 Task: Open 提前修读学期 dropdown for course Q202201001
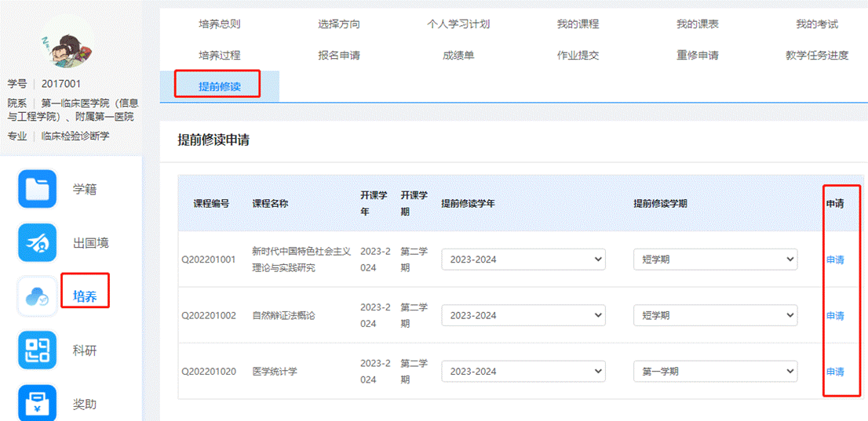(715, 259)
